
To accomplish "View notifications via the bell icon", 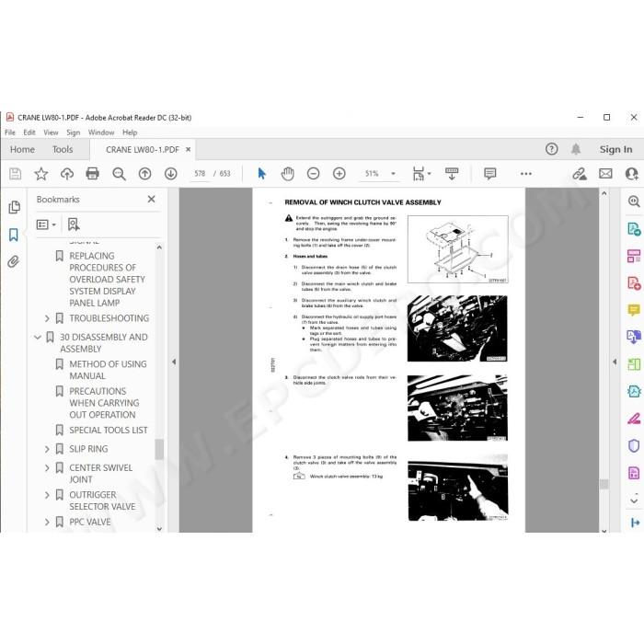I will pyautogui.click(x=576, y=149).
